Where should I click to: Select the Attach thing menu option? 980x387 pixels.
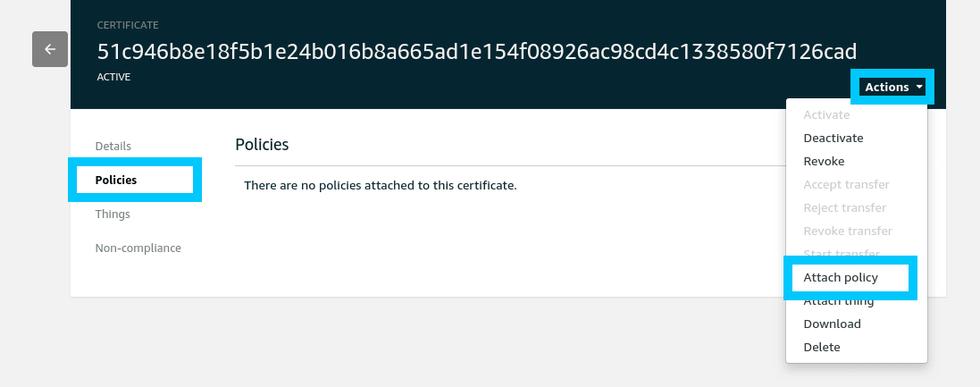click(x=838, y=302)
